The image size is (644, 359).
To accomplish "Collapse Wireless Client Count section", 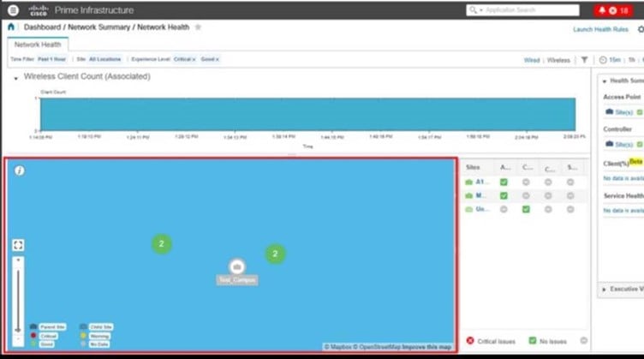I will click(x=15, y=78).
